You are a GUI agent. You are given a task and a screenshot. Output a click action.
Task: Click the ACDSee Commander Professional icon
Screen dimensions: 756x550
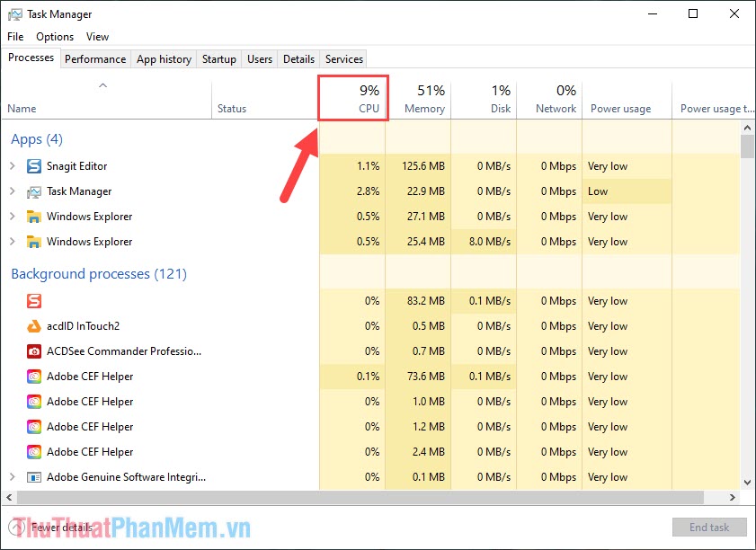point(34,351)
